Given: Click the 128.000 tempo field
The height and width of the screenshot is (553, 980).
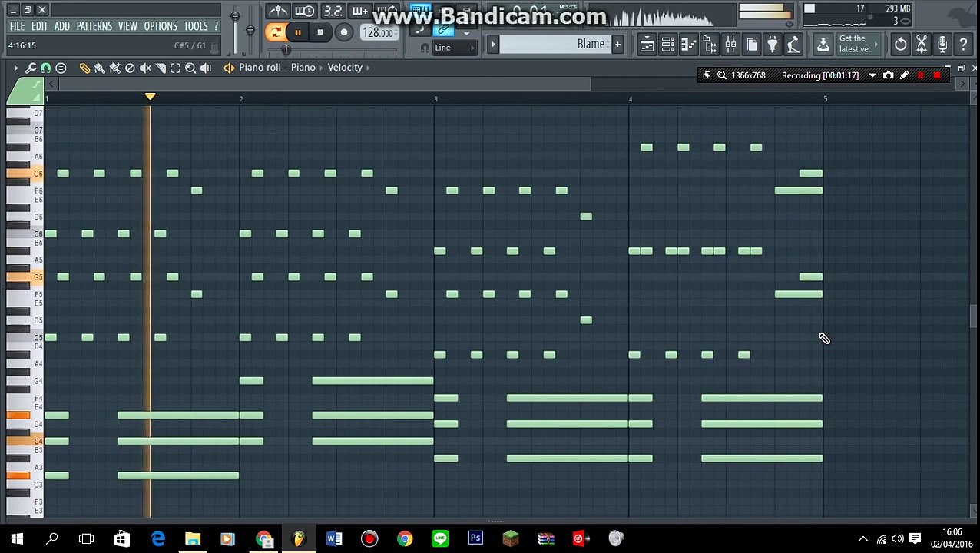Looking at the screenshot, I should (379, 33).
